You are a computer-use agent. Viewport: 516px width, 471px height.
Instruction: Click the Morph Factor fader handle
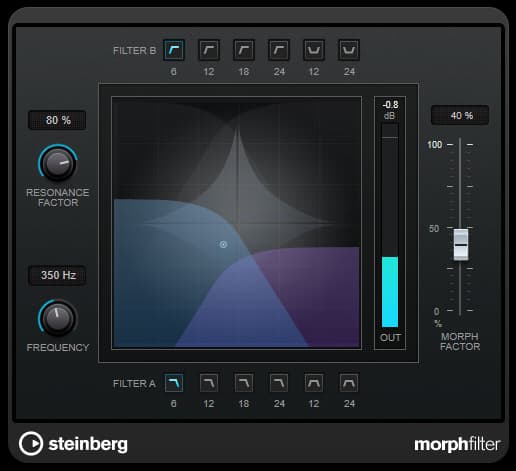[x=461, y=245]
